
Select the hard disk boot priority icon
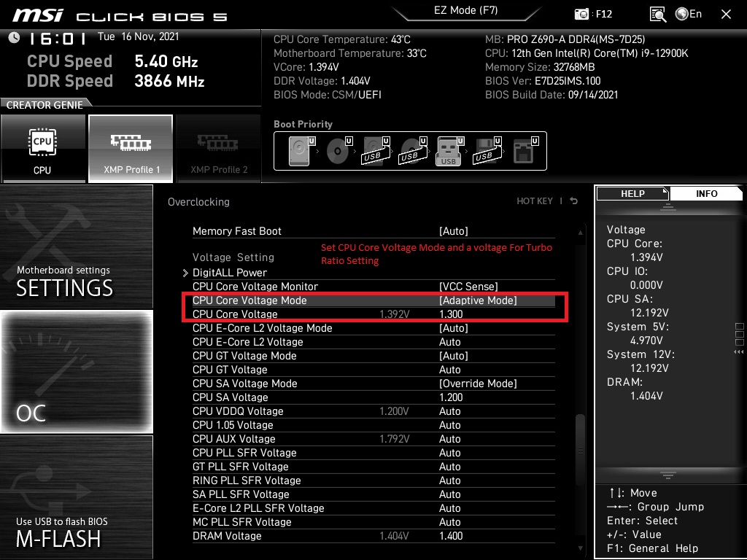click(301, 151)
